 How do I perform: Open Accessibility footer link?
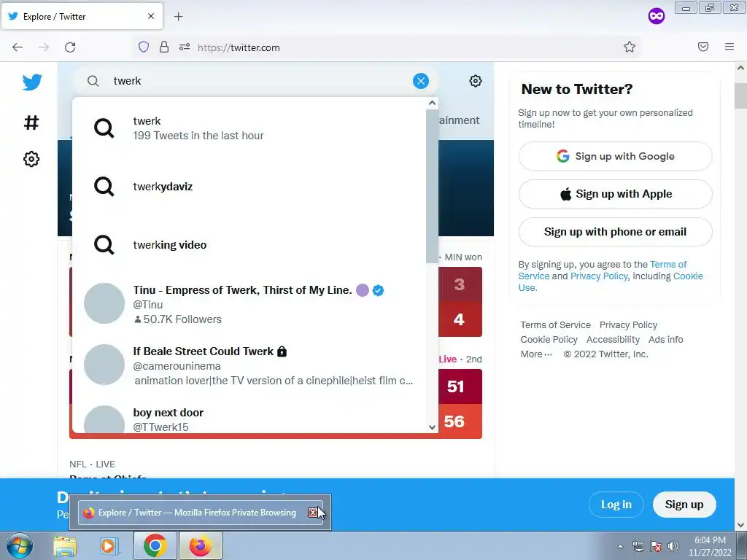[x=613, y=340]
